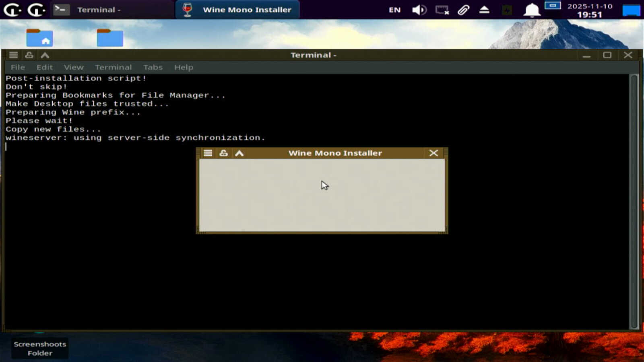Select the Home folder desktop icon
The image size is (644, 362).
[x=39, y=38]
